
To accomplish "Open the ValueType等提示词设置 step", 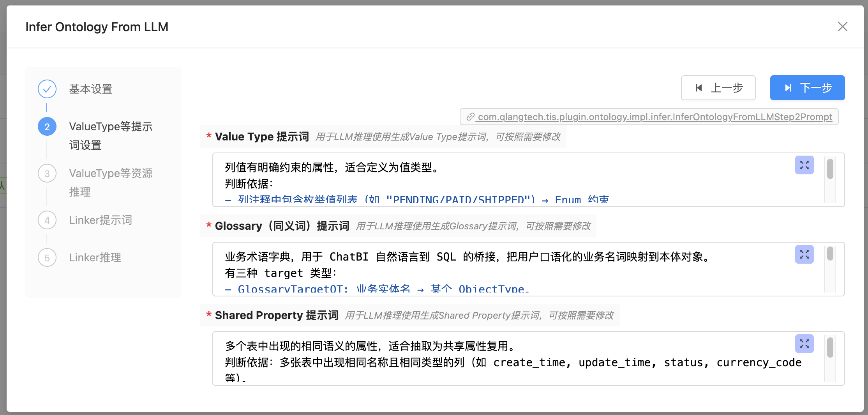I will (111, 136).
